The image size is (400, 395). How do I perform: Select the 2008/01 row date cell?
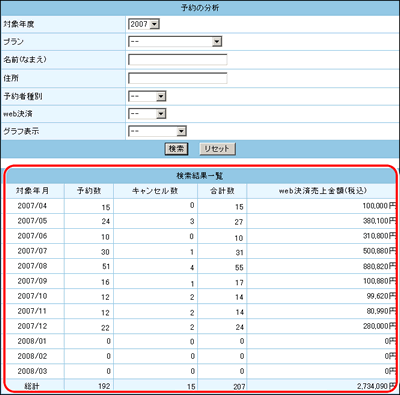32,341
